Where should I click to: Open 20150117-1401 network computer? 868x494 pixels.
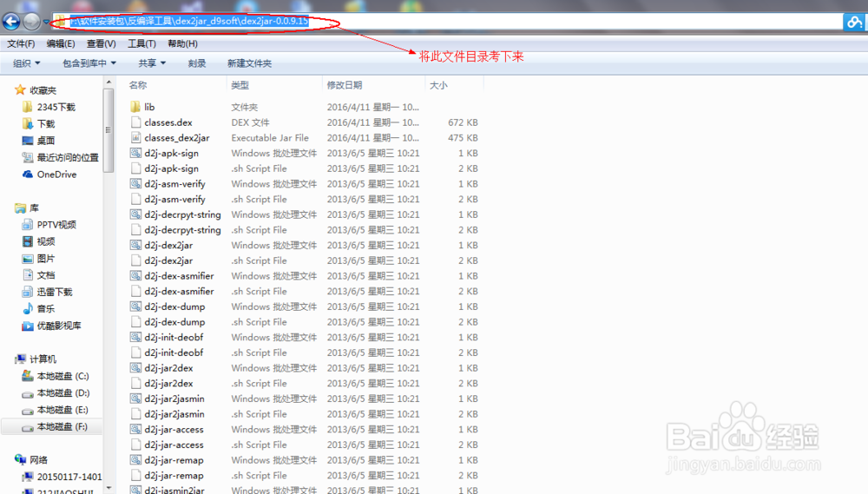click(x=62, y=477)
